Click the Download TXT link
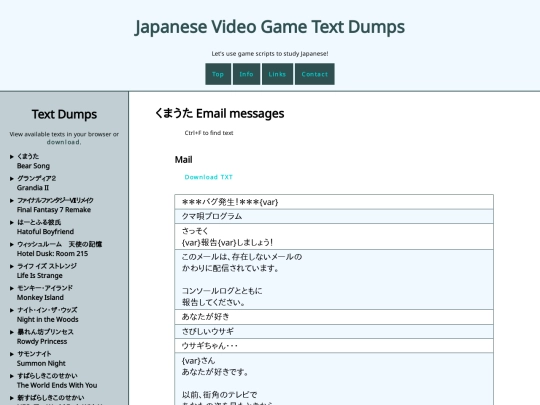This screenshot has height=405, width=540. [x=209, y=177]
